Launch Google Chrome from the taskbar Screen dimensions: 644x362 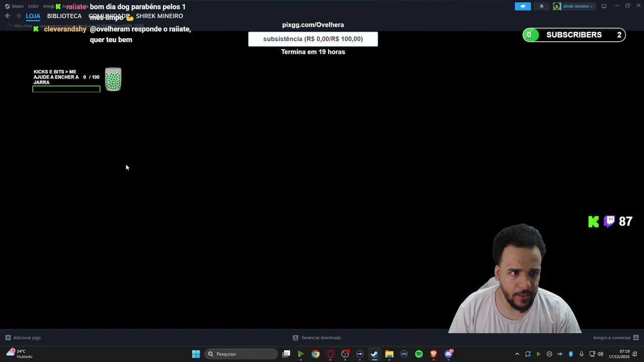315,354
